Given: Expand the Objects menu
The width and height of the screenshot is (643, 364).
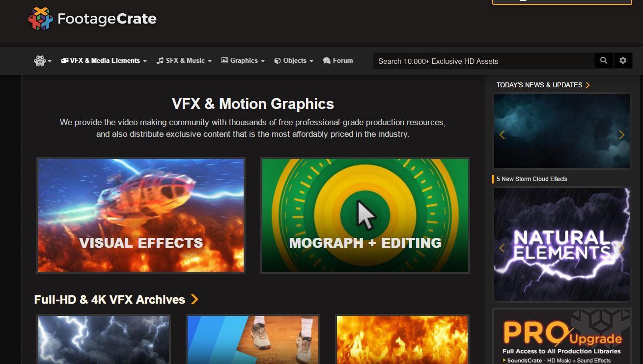Looking at the screenshot, I should coord(294,61).
